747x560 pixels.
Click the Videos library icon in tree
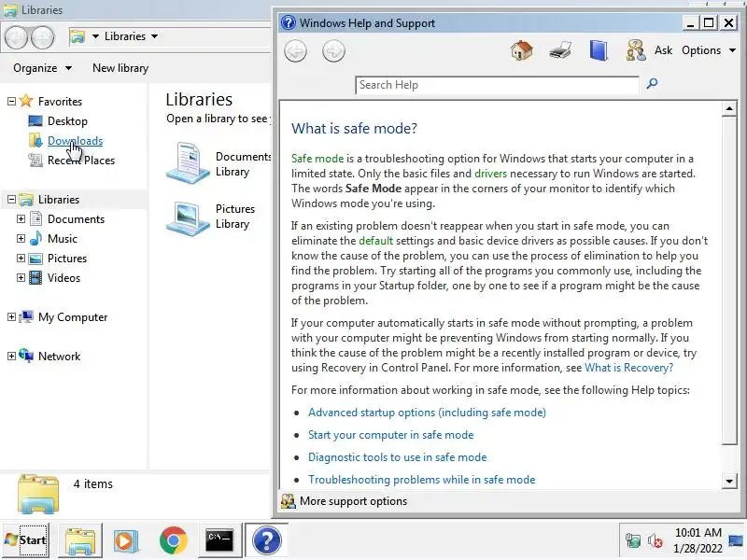click(35, 277)
